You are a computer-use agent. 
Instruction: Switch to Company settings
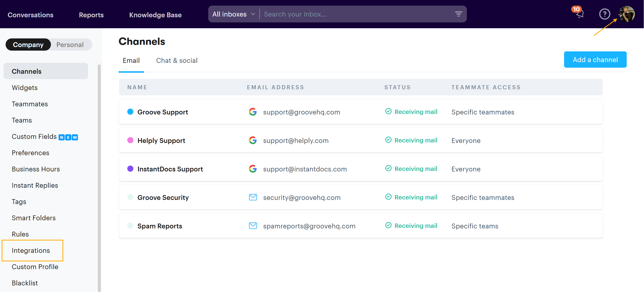click(x=28, y=45)
